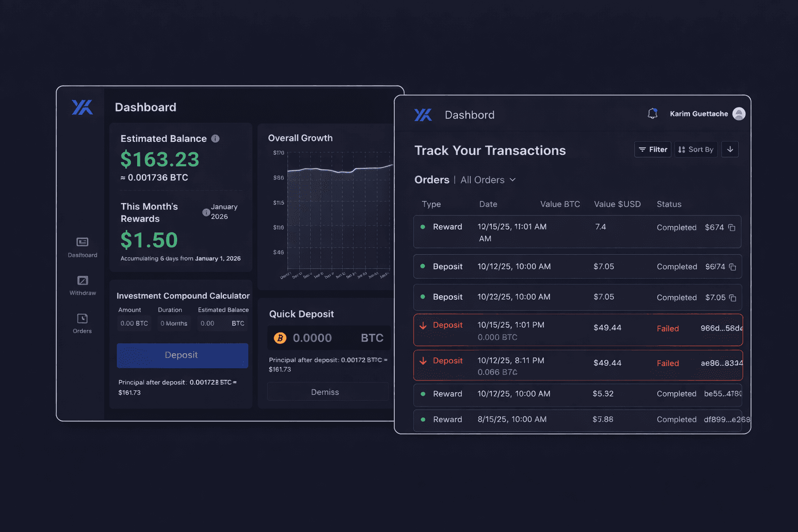Viewport: 798px width, 532px height.
Task: Open transaction Filter options
Action: point(653,149)
